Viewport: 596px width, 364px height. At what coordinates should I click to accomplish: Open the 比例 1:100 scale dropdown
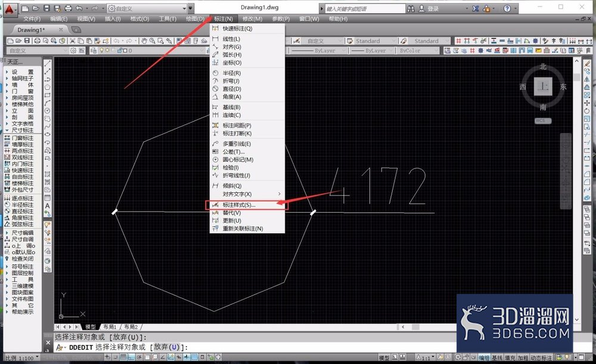tap(22, 357)
